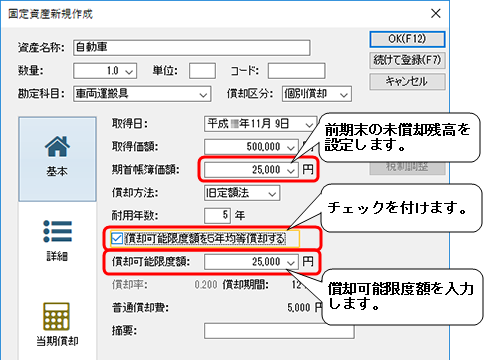Click the 単位 input field
Screen dimensions: 493x360
tap(202, 71)
